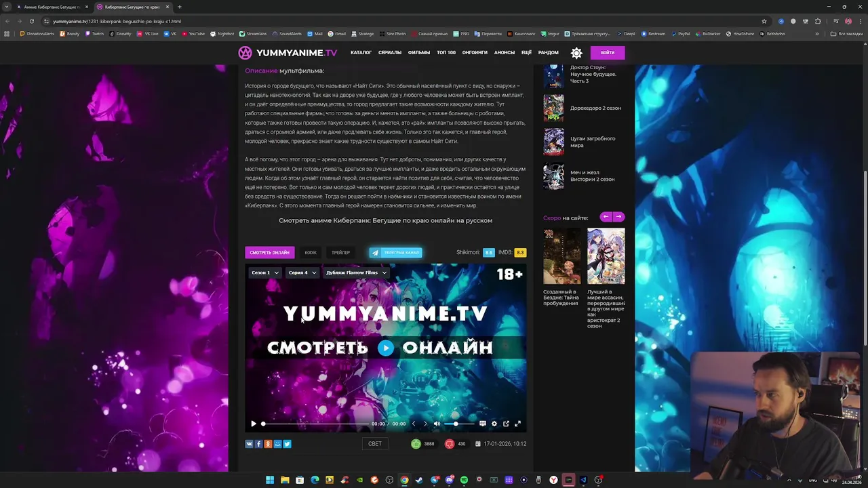Click the green thumbs-up like icon

pos(416,444)
